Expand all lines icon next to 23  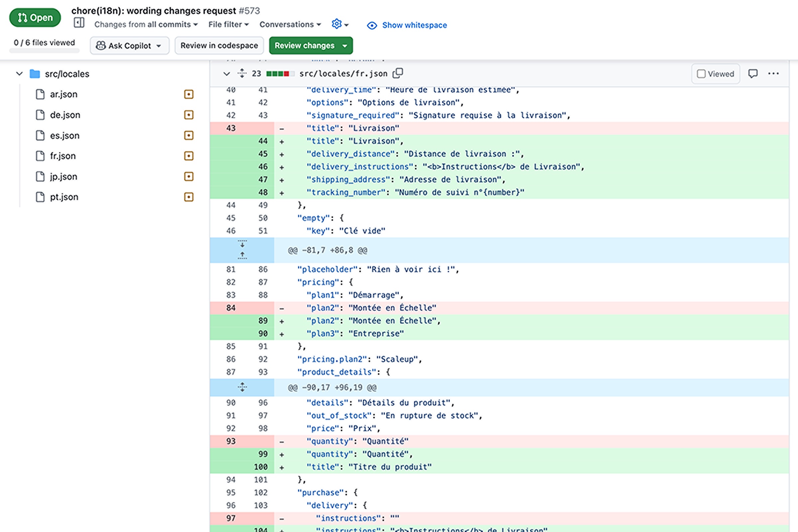tap(242, 73)
